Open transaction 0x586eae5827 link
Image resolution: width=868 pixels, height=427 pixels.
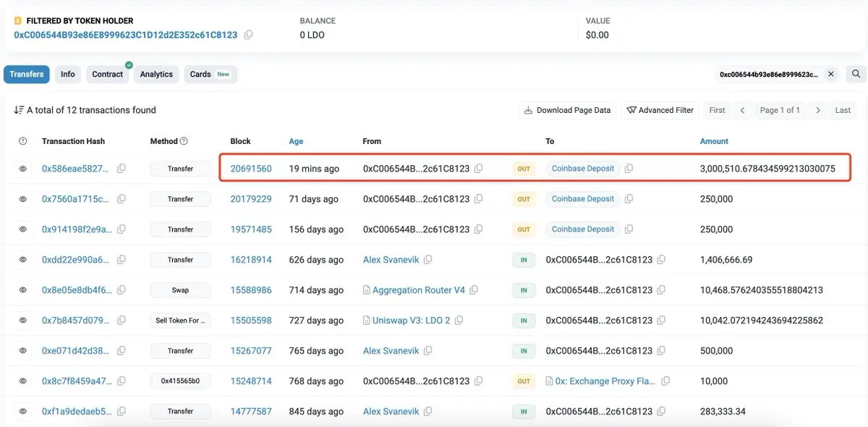point(75,169)
